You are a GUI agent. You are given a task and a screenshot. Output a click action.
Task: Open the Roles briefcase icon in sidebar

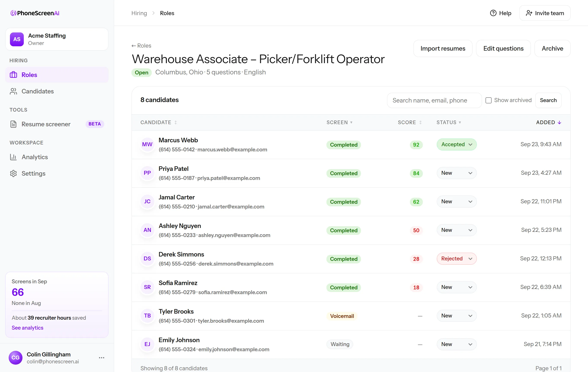[x=13, y=75]
